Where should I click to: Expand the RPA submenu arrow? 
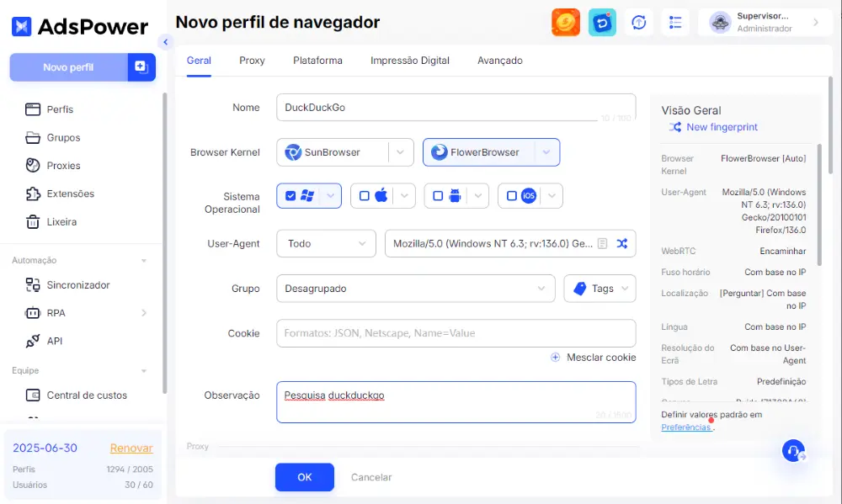coord(143,313)
